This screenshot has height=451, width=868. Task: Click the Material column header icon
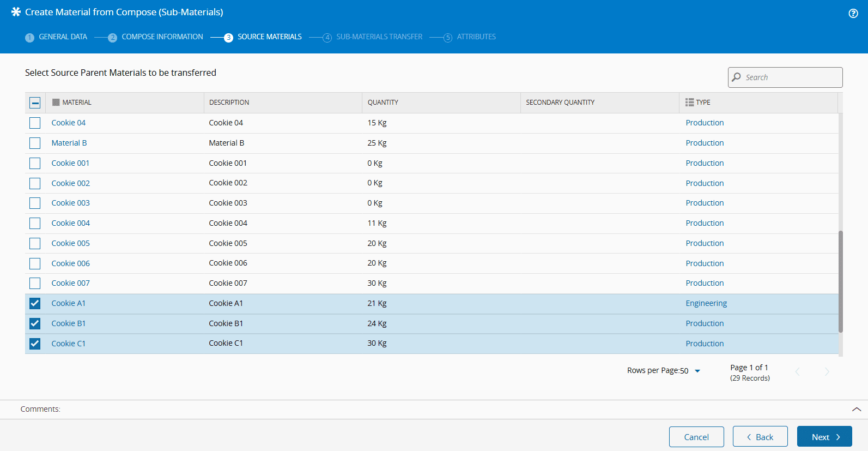(56, 103)
